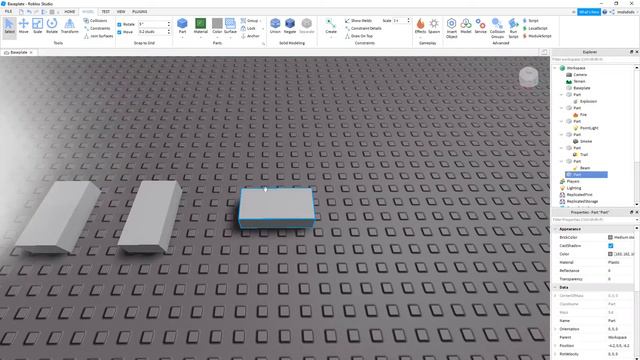Click the BrickColor property swatch

click(x=611, y=237)
